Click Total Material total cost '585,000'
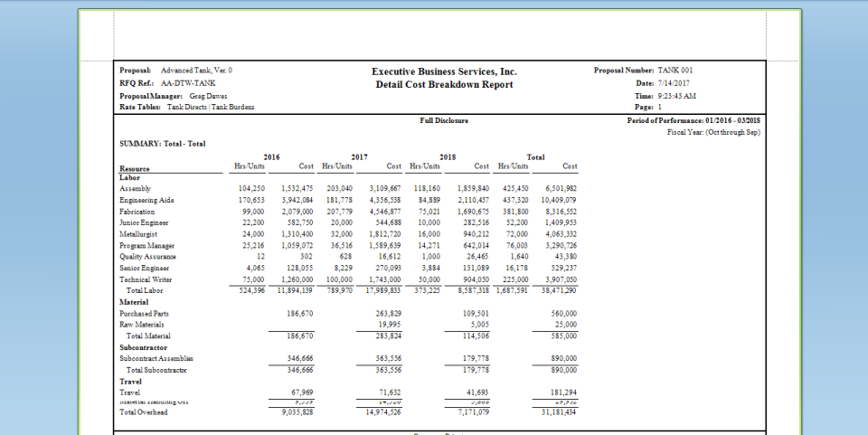The width and height of the screenshot is (868, 435). [x=563, y=336]
